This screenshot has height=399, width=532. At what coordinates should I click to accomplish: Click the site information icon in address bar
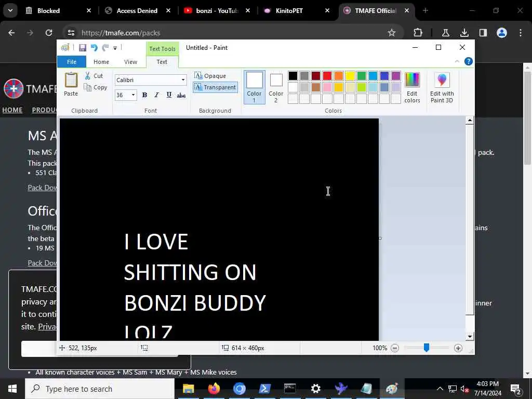(71, 33)
